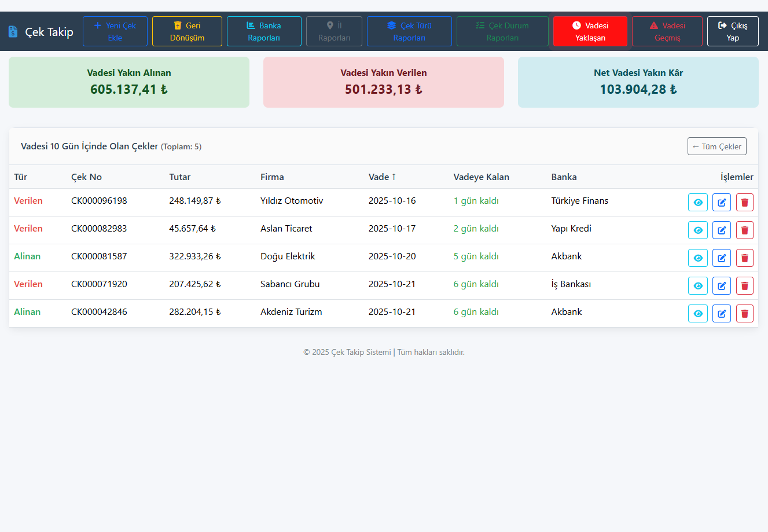Delete the Doğu Elektrik check

744,258
